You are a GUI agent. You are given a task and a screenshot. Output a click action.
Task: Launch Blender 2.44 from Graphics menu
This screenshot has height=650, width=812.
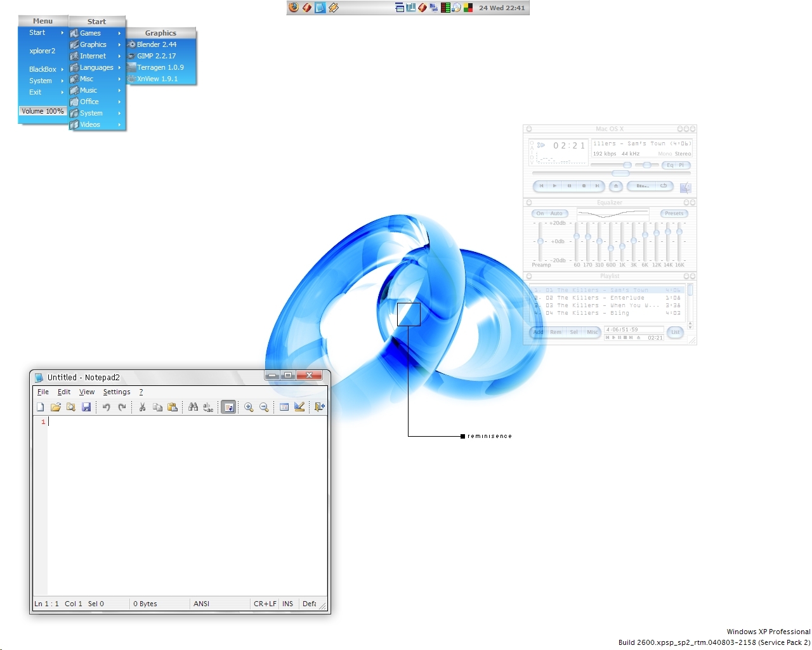pos(161,44)
